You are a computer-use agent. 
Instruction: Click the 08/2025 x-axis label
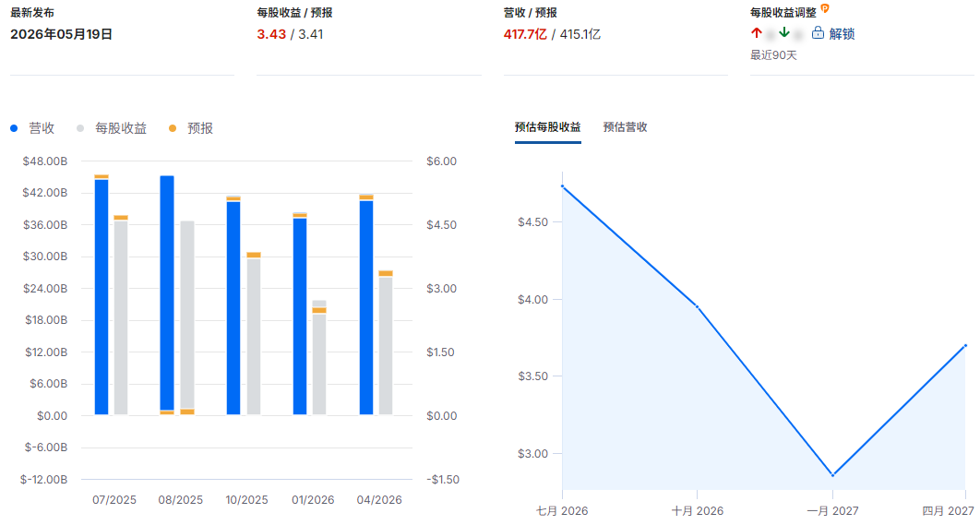point(181,500)
